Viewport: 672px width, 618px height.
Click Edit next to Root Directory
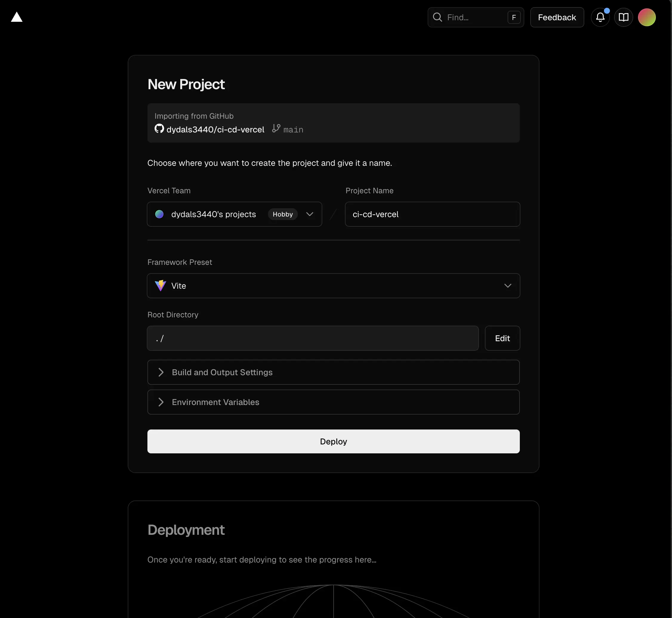pos(502,339)
